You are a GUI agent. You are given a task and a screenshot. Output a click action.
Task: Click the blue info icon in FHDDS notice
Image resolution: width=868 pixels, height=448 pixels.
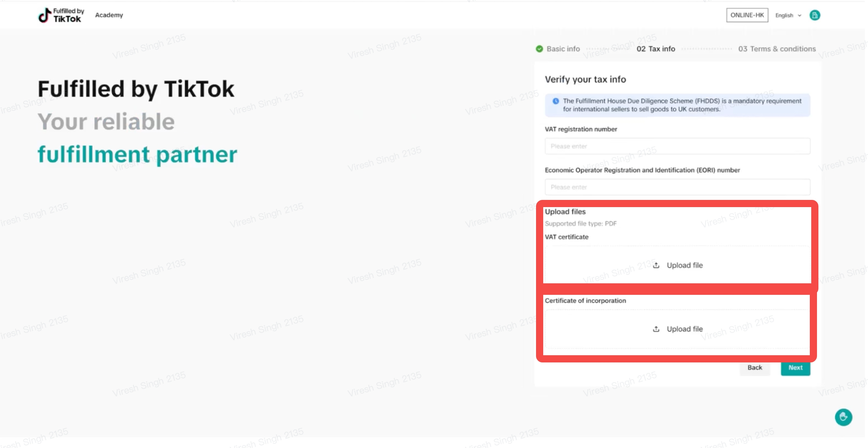coord(555,101)
